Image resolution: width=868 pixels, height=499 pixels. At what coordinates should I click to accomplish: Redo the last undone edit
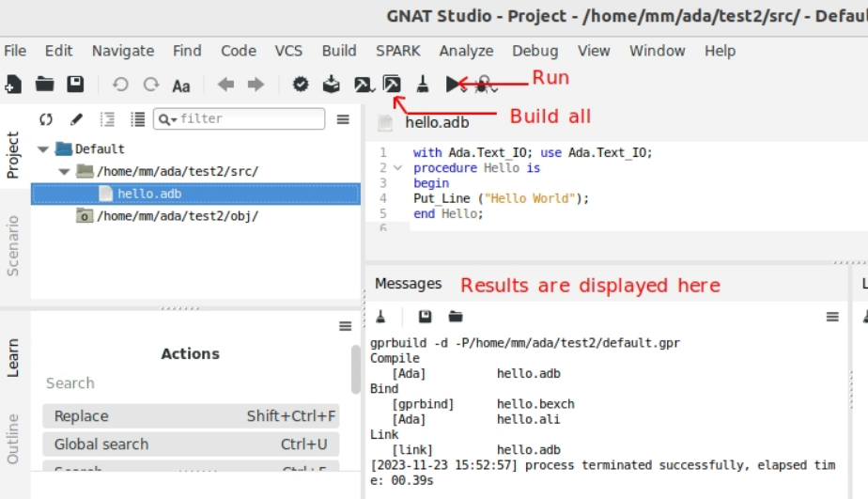click(x=151, y=85)
